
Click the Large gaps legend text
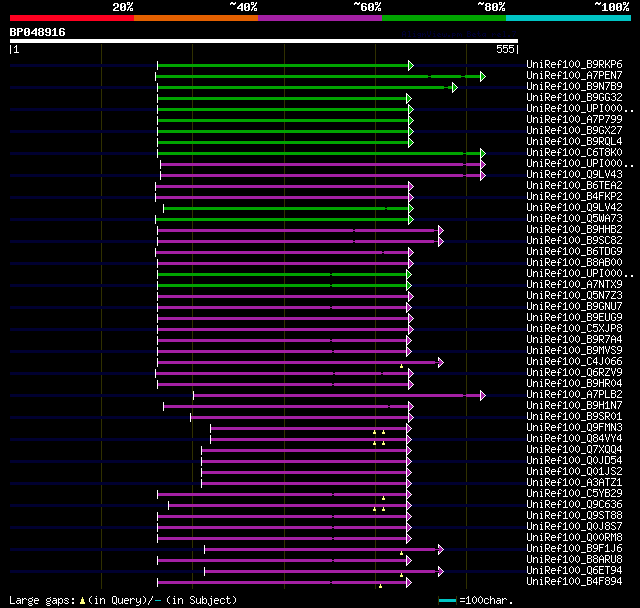point(123,600)
